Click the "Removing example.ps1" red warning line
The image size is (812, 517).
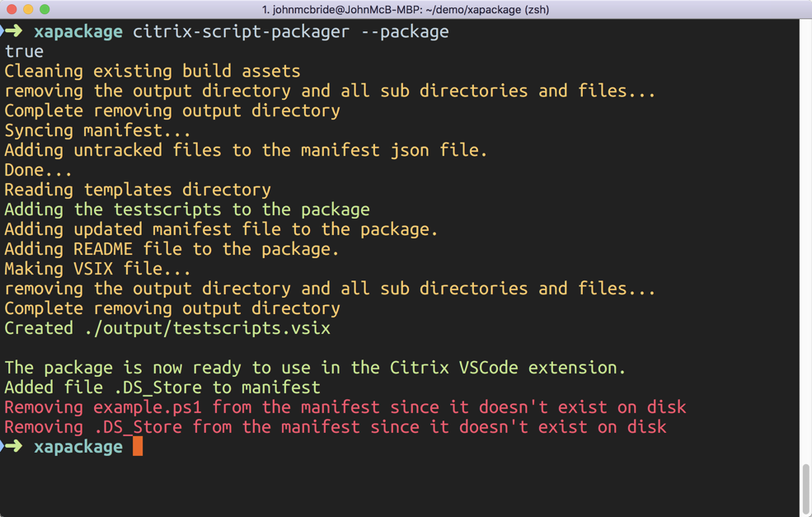click(x=345, y=407)
